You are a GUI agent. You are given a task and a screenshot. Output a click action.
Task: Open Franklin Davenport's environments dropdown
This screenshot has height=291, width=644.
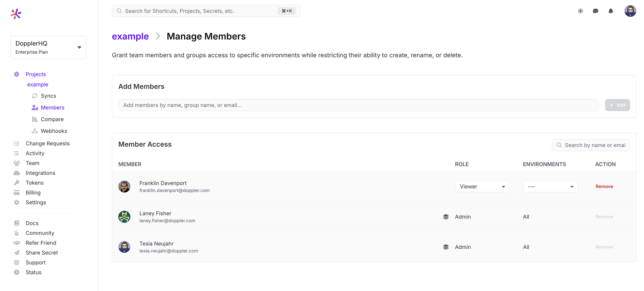[x=551, y=187]
